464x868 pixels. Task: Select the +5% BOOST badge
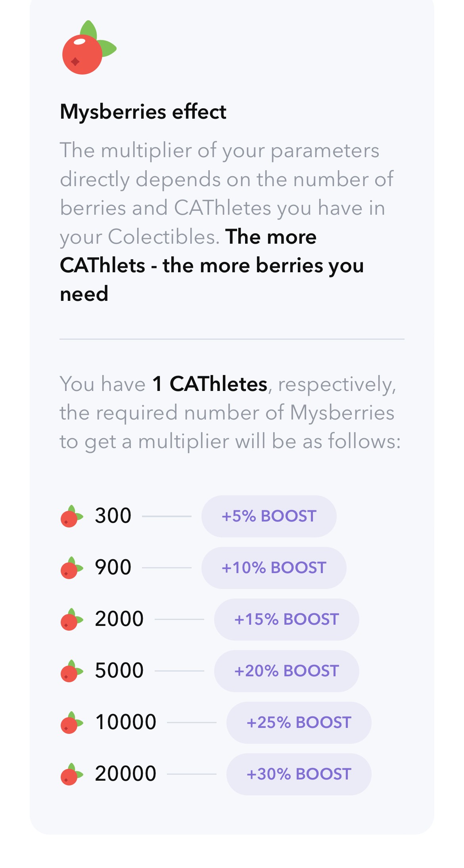269,516
